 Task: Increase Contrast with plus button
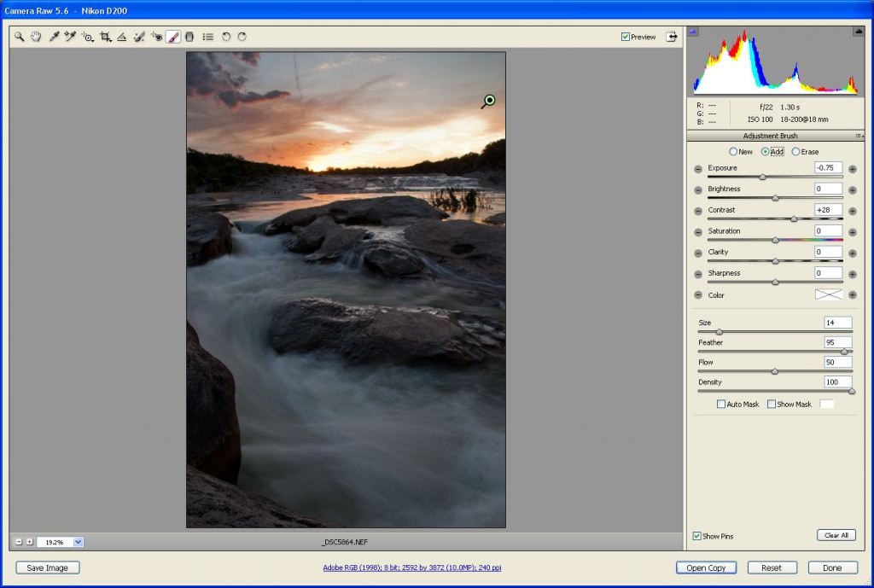[x=852, y=211]
